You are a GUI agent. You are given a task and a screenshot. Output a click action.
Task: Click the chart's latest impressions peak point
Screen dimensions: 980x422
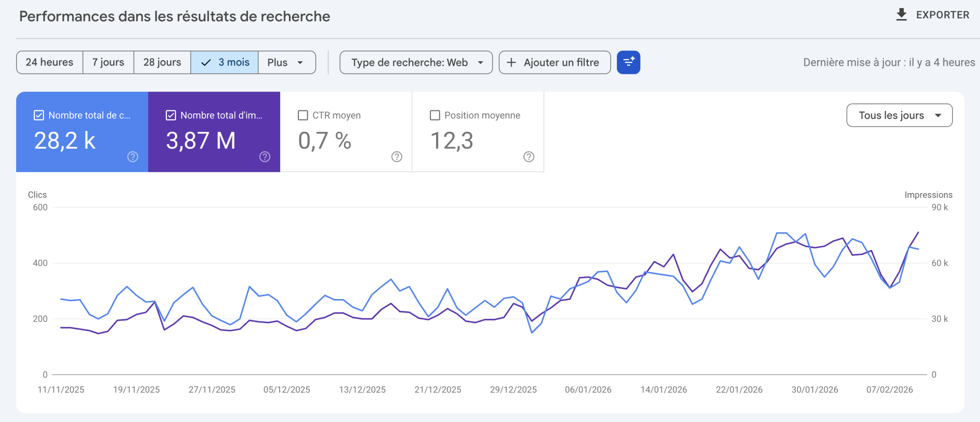918,232
